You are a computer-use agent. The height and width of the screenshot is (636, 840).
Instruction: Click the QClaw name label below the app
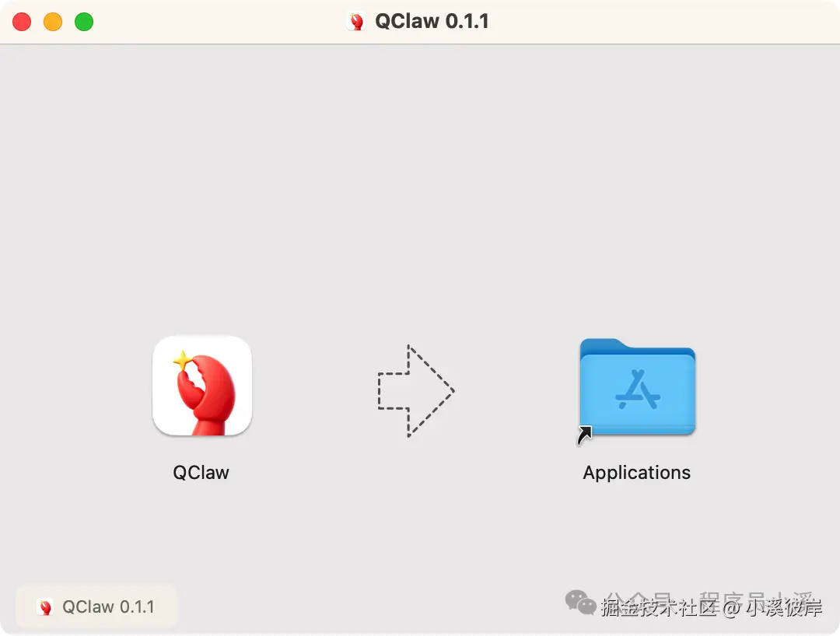pyautogui.click(x=201, y=473)
